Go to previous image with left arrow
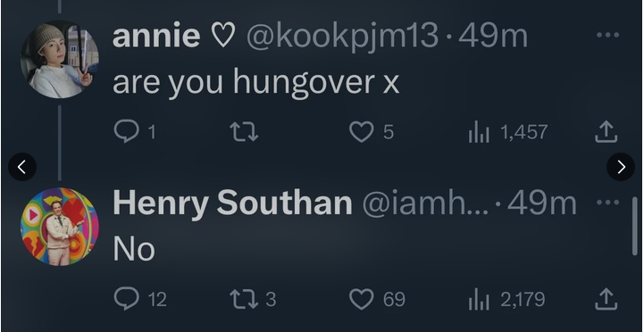 pyautogui.click(x=22, y=167)
